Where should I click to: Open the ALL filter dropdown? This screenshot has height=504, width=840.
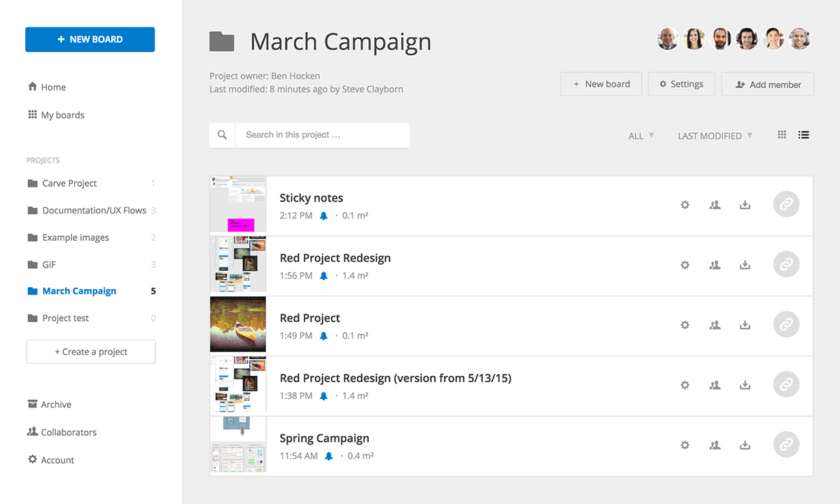tap(641, 136)
